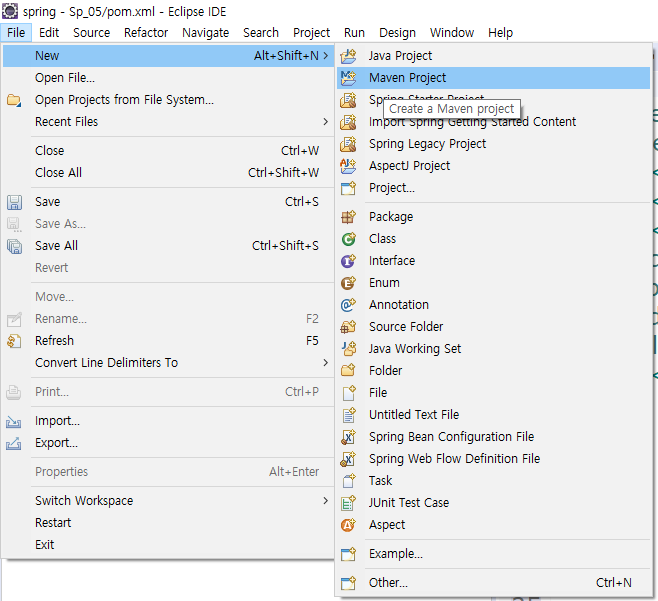Select Close All menu entry

168,172
